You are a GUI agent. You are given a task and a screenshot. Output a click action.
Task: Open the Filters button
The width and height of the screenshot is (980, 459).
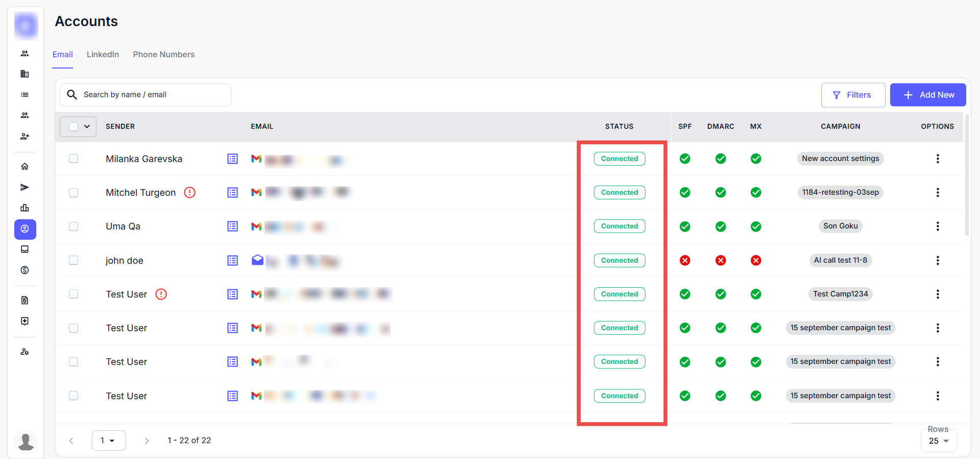[x=852, y=95]
